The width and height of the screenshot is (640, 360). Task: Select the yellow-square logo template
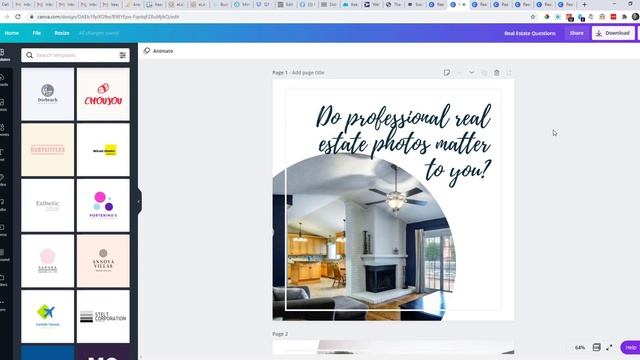pos(103,150)
